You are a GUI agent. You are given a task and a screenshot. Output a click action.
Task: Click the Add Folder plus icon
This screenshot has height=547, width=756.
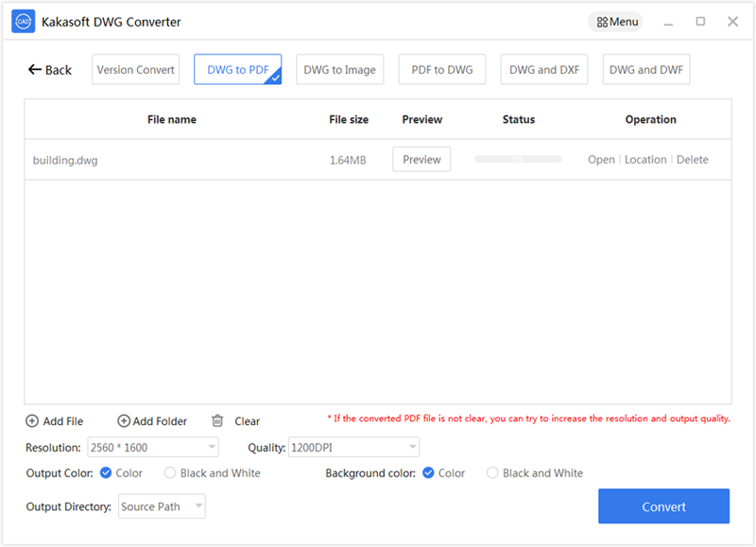124,421
